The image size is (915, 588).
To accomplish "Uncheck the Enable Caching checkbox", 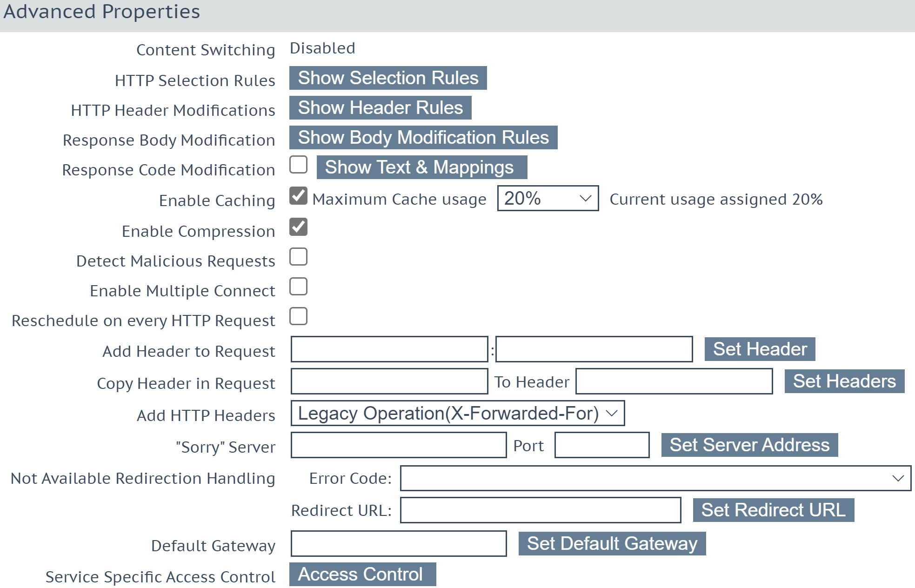I will tap(298, 196).
